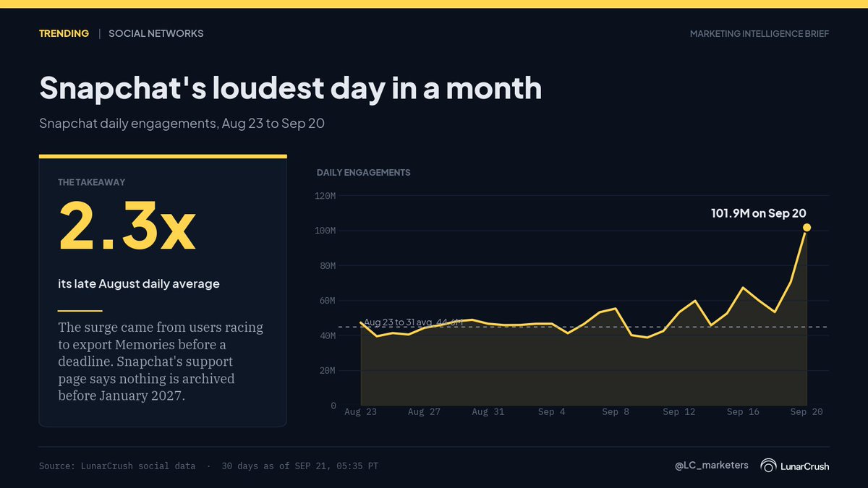This screenshot has height=488, width=868.
Task: Click the SOCIAL NETWORKS label
Action: [x=156, y=33]
